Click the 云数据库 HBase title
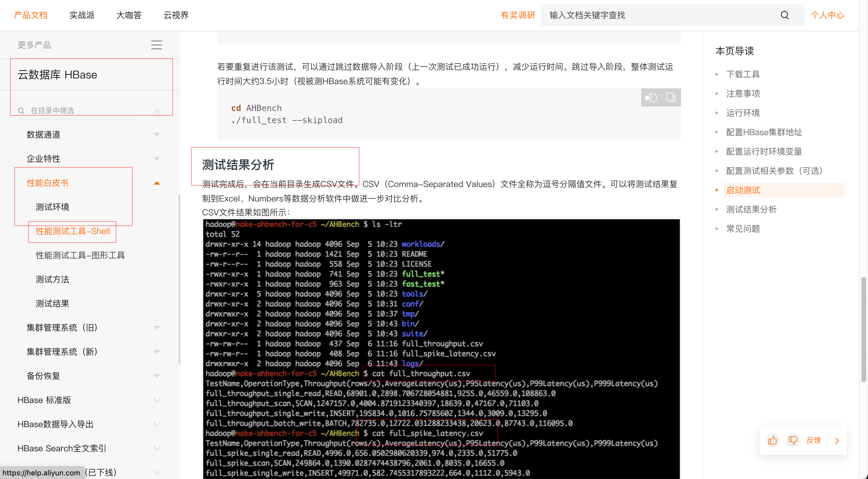The image size is (868, 479). [57, 75]
